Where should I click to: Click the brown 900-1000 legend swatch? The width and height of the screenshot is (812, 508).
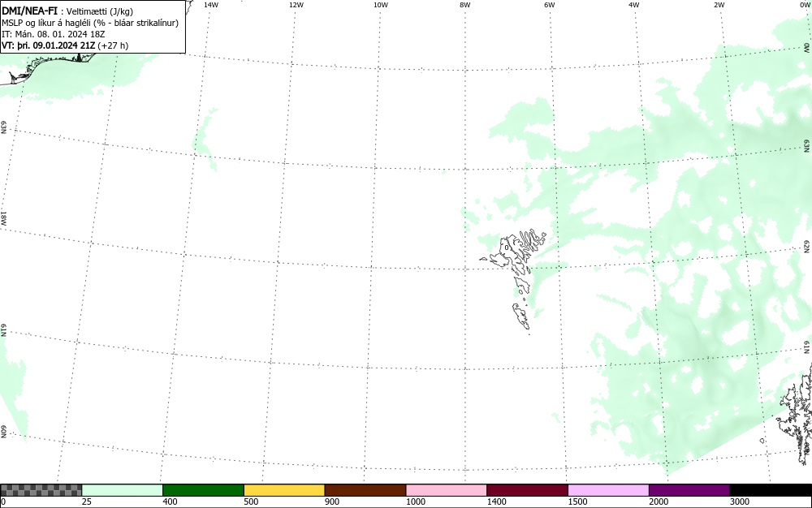point(365,490)
